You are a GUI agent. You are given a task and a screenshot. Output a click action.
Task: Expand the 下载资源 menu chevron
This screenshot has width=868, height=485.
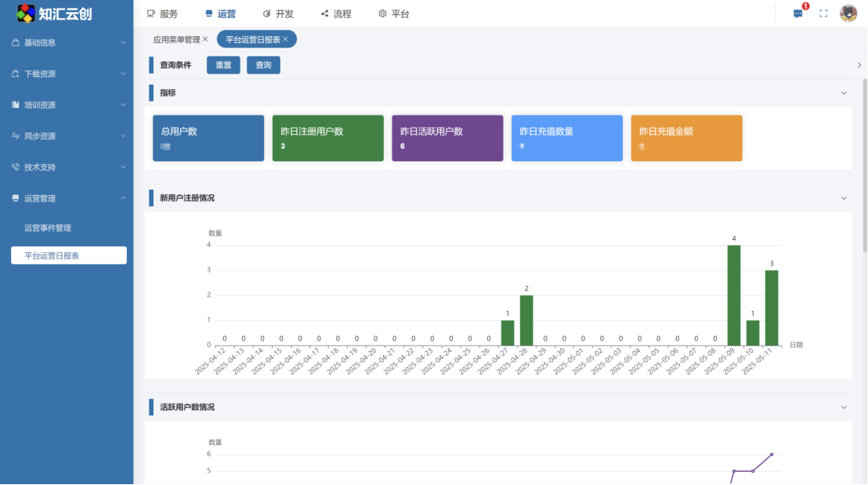pyautogui.click(x=123, y=74)
